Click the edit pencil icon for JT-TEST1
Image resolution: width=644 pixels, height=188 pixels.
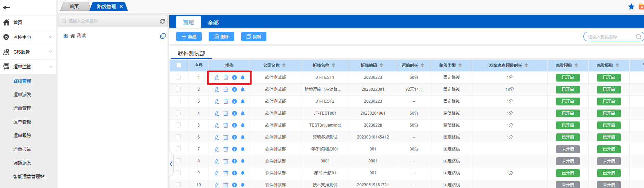(x=217, y=77)
